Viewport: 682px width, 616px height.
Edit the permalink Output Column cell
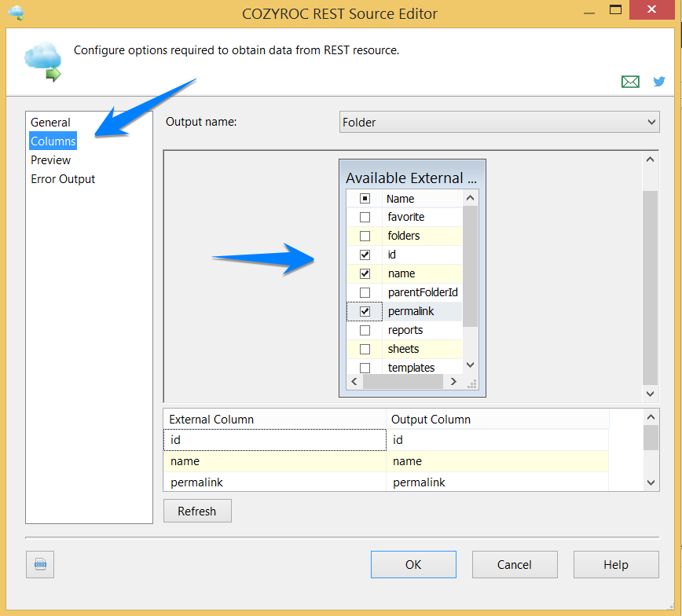(497, 482)
